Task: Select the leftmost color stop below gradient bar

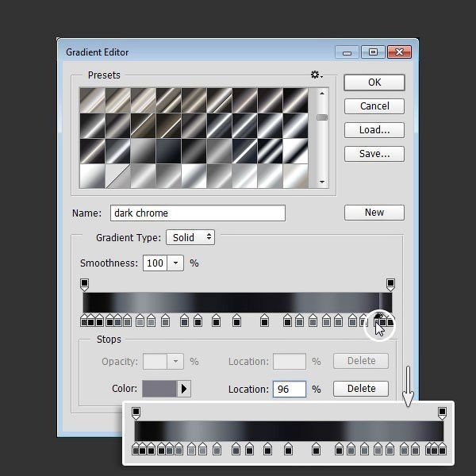Action: (84, 321)
